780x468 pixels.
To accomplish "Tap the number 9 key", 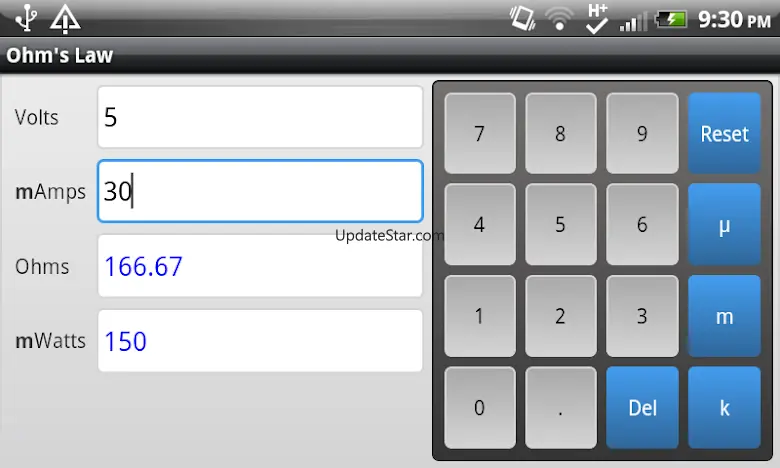I will [642, 133].
